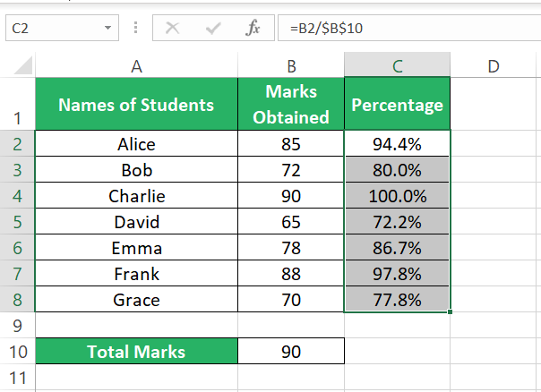
Task: Click the 'Percentage' header cell
Action: coord(397,104)
